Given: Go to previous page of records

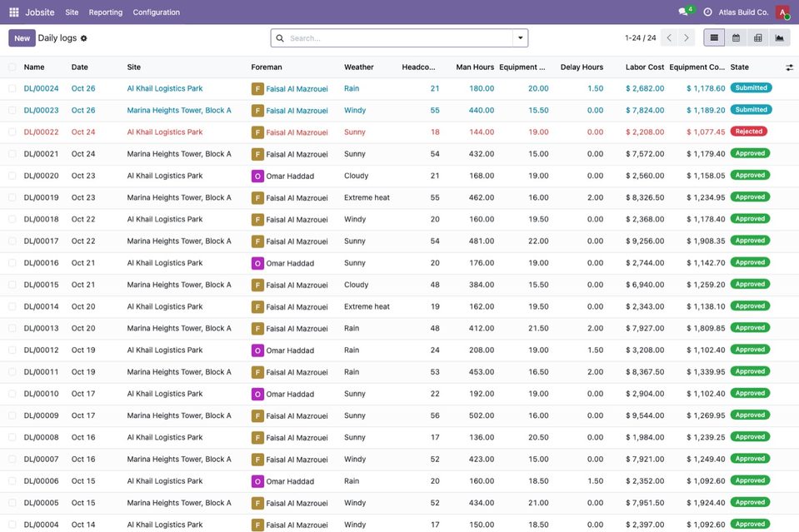Looking at the screenshot, I should click(x=669, y=37).
